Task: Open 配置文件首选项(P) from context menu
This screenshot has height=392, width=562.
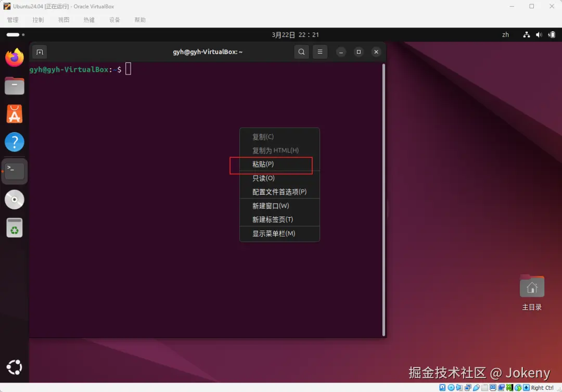Action: [x=279, y=192]
